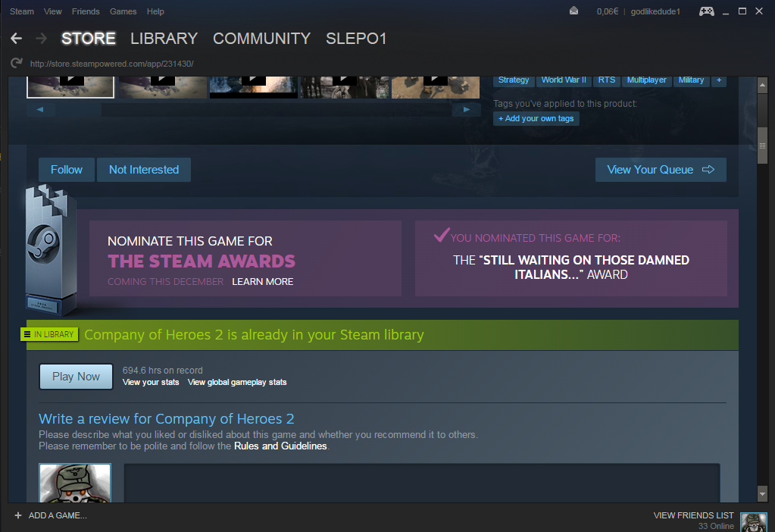Select the fifth video thumbnail
Screen dimensions: 775x532
[x=436, y=87]
